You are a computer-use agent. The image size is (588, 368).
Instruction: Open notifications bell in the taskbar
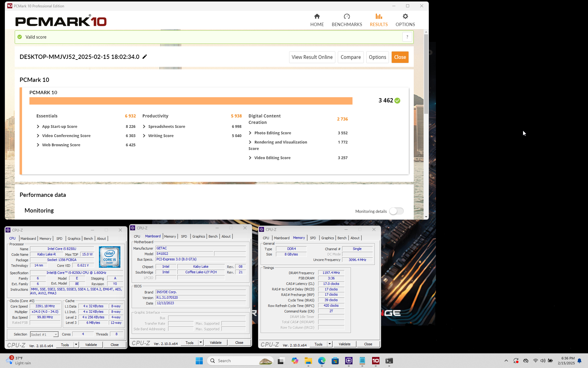[x=579, y=361]
